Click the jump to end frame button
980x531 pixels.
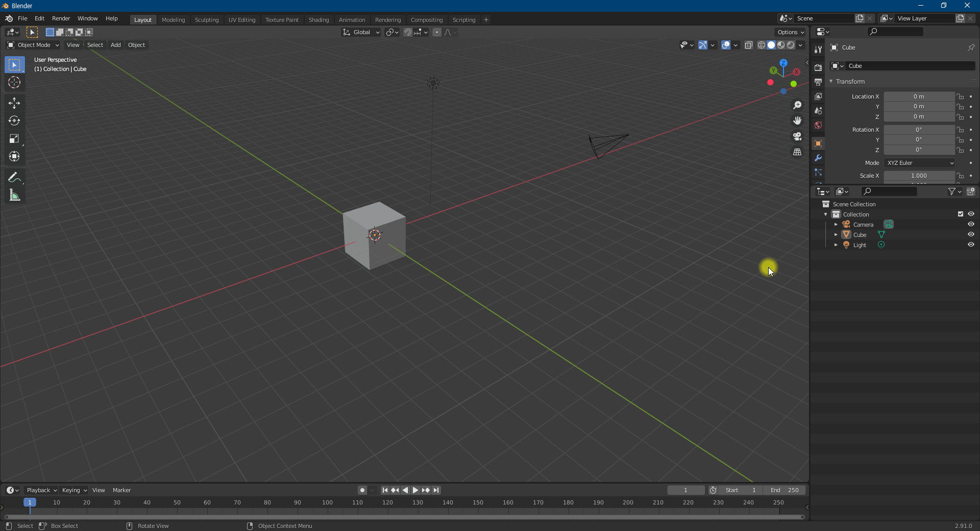point(436,490)
